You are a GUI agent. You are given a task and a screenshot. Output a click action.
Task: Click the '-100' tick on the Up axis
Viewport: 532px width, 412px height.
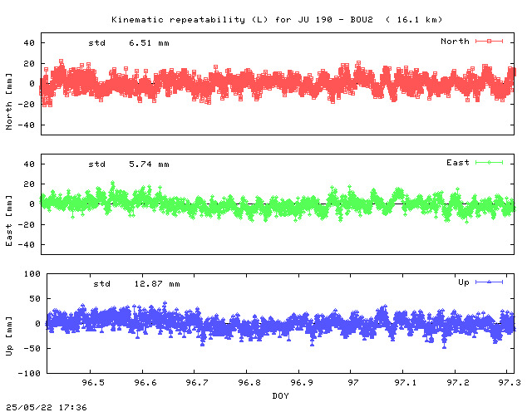tap(29, 373)
